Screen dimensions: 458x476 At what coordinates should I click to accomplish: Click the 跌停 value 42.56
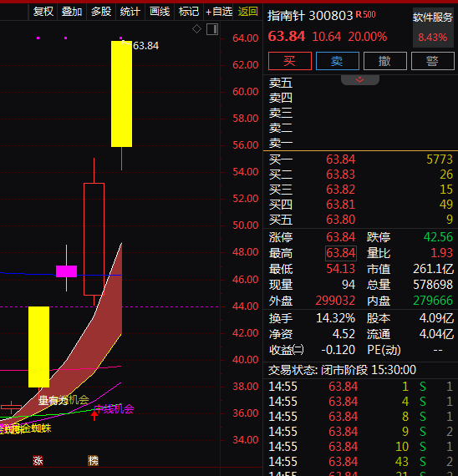(438, 237)
